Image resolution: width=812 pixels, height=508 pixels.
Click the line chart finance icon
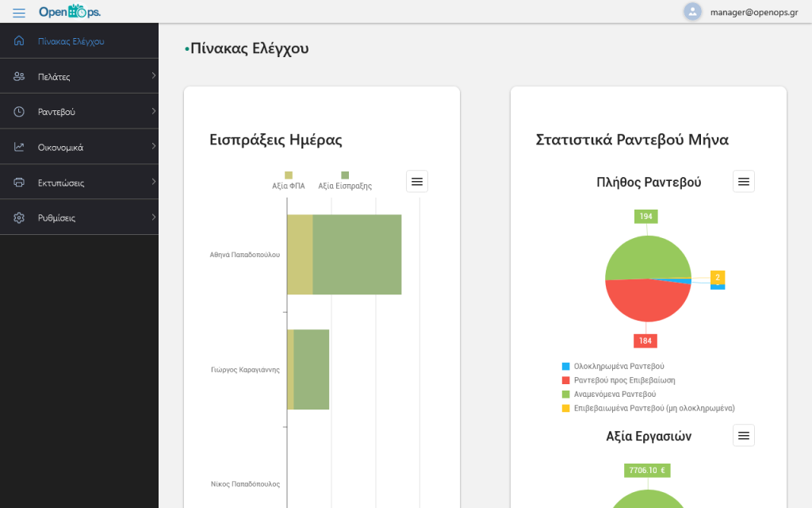19,147
